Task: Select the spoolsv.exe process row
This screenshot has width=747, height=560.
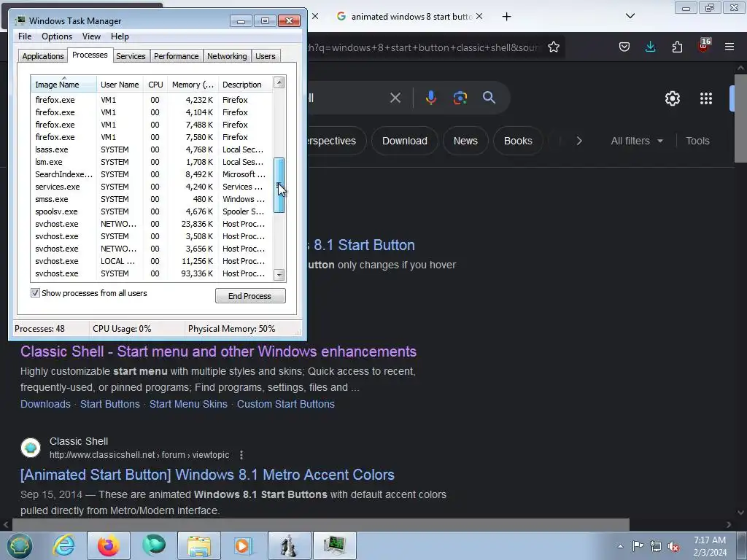Action: [152, 211]
